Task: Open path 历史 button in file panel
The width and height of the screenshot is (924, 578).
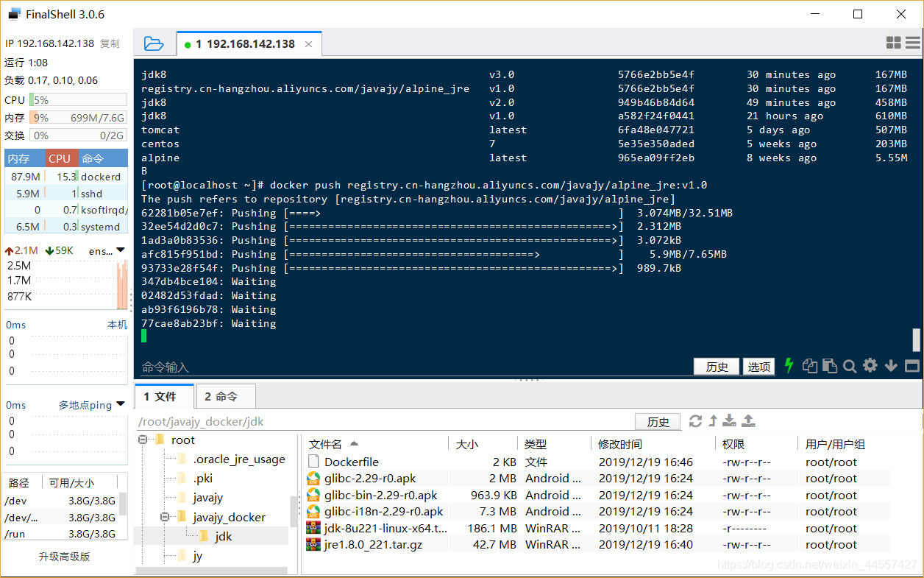Action: tap(658, 422)
